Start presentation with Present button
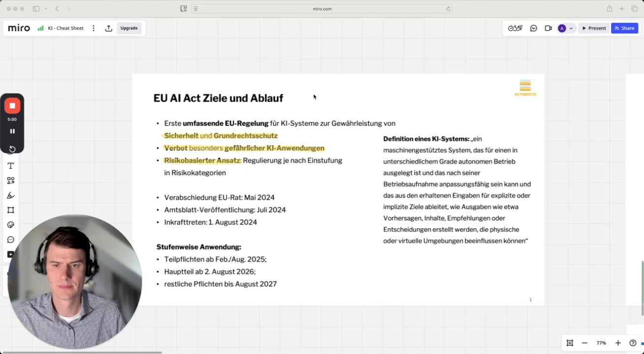 [594, 28]
